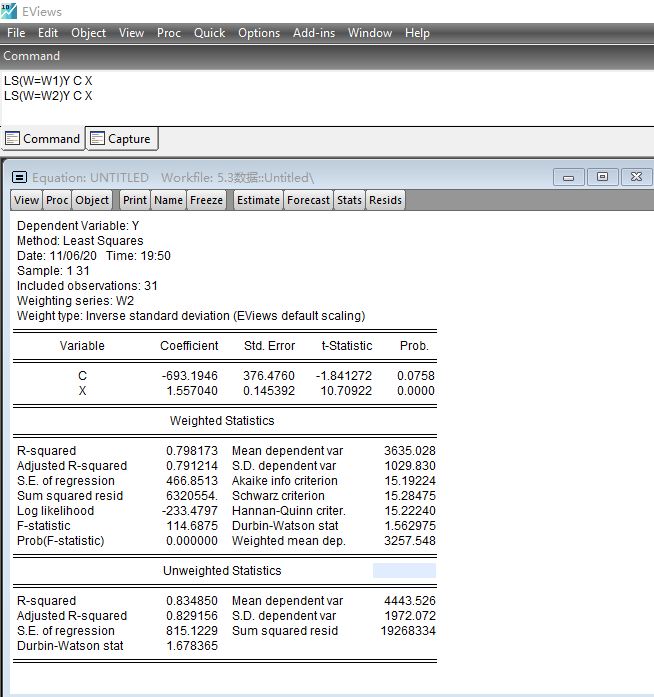Select the F-statistic value 114.6875
The height and width of the screenshot is (697, 654).
point(192,526)
